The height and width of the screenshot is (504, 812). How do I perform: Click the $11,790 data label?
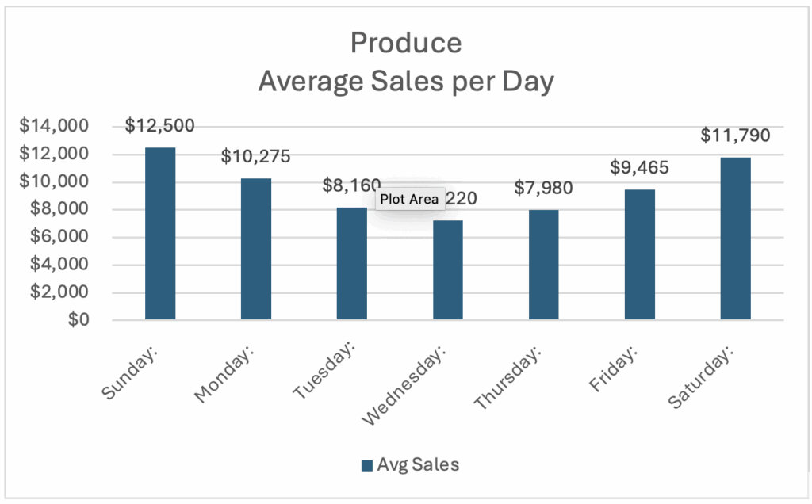point(735,136)
